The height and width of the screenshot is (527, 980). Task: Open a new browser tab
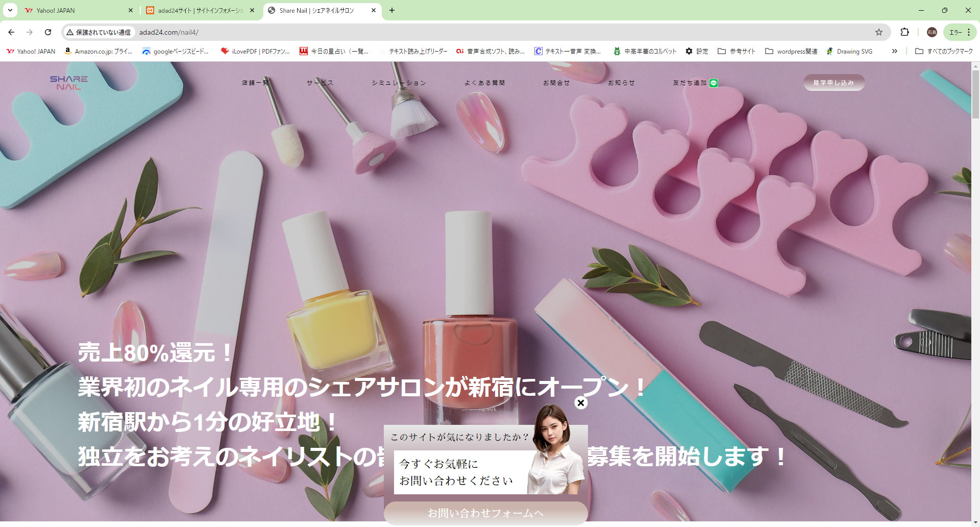pyautogui.click(x=392, y=10)
